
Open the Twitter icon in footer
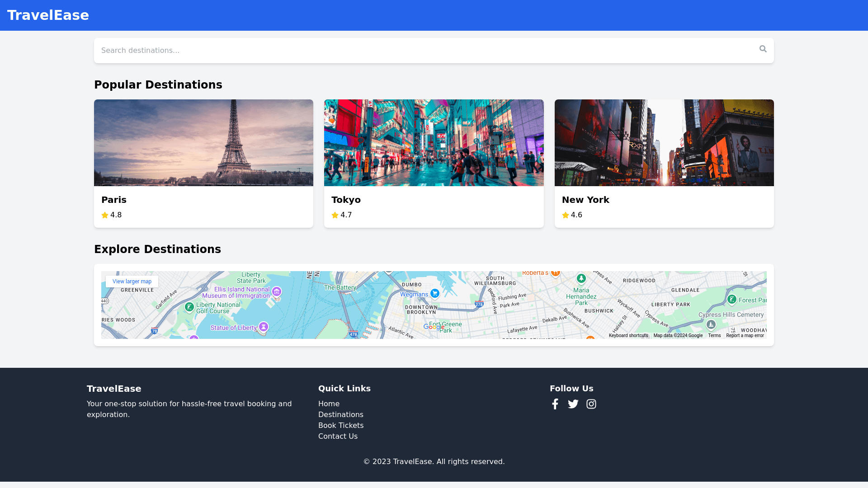point(573,404)
